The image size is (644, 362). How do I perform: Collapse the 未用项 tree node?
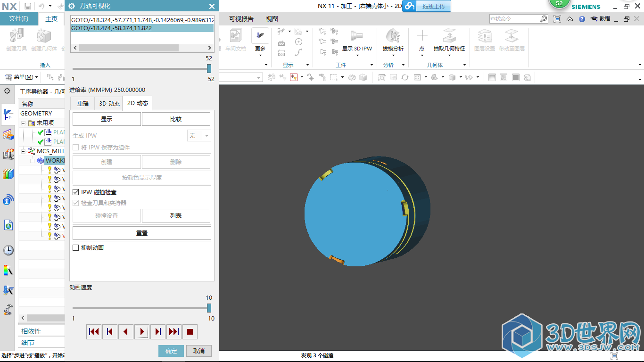point(24,123)
